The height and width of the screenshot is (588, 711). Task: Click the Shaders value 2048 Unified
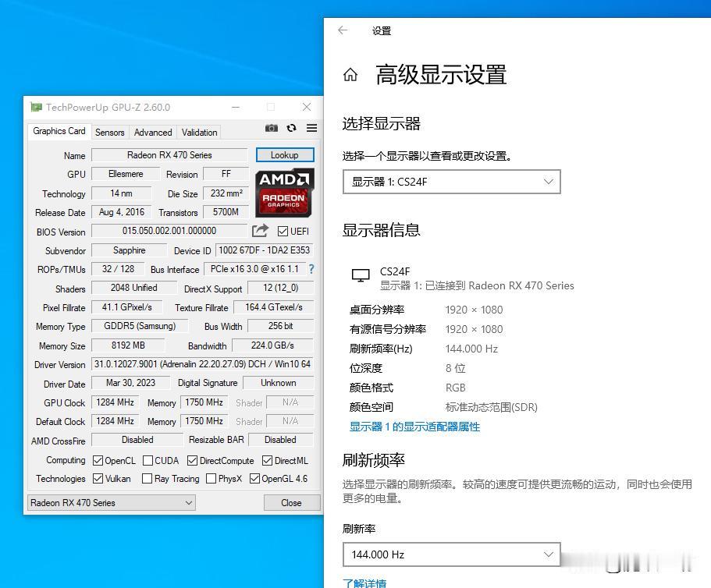(134, 288)
